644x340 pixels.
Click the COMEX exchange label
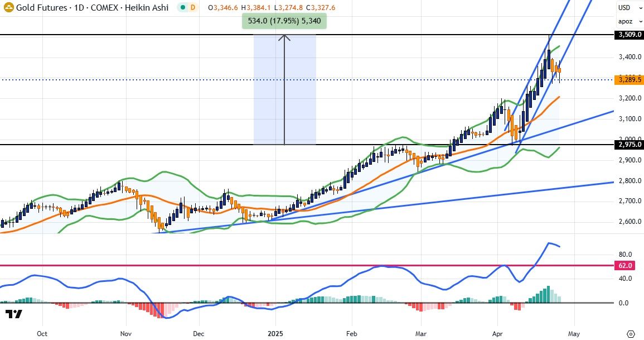(x=104, y=7)
